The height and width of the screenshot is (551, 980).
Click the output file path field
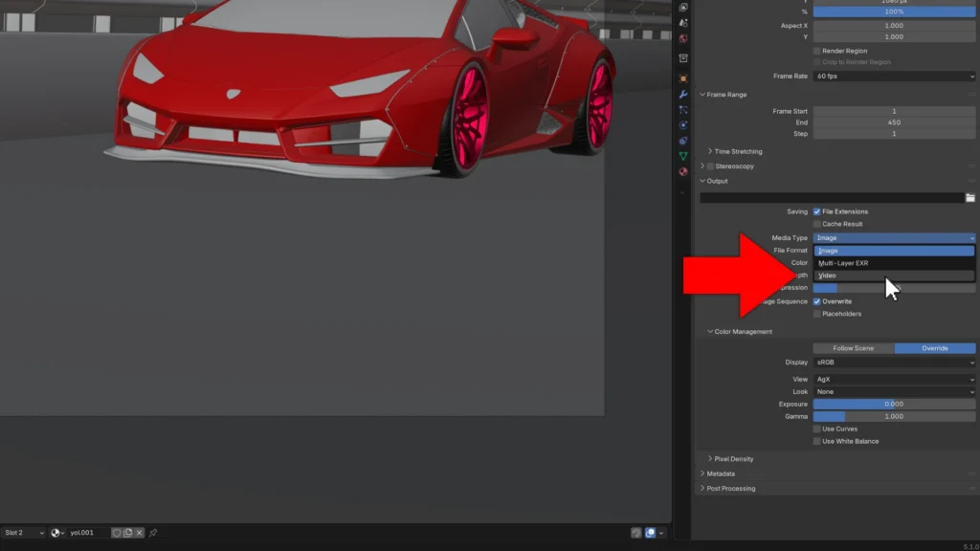832,198
